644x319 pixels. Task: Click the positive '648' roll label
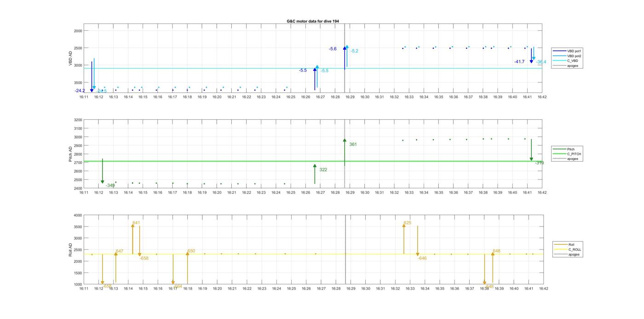pos(496,251)
